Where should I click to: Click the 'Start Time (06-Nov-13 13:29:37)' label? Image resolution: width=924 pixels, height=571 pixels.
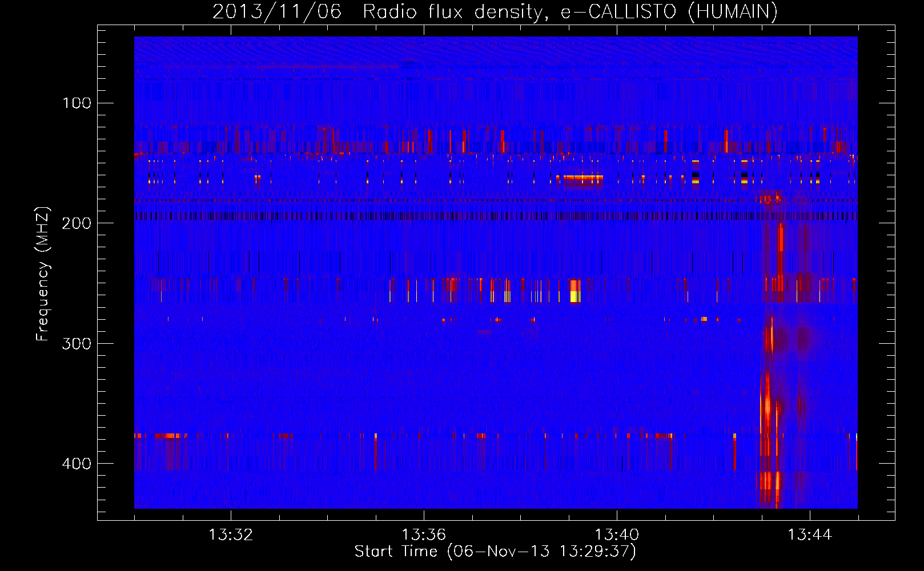[x=495, y=552]
